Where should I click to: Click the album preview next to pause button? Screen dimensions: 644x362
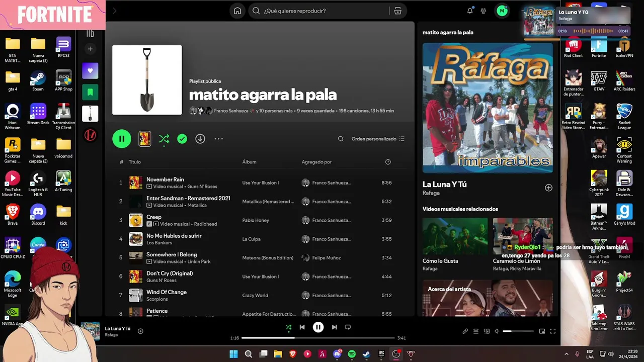[x=145, y=139]
